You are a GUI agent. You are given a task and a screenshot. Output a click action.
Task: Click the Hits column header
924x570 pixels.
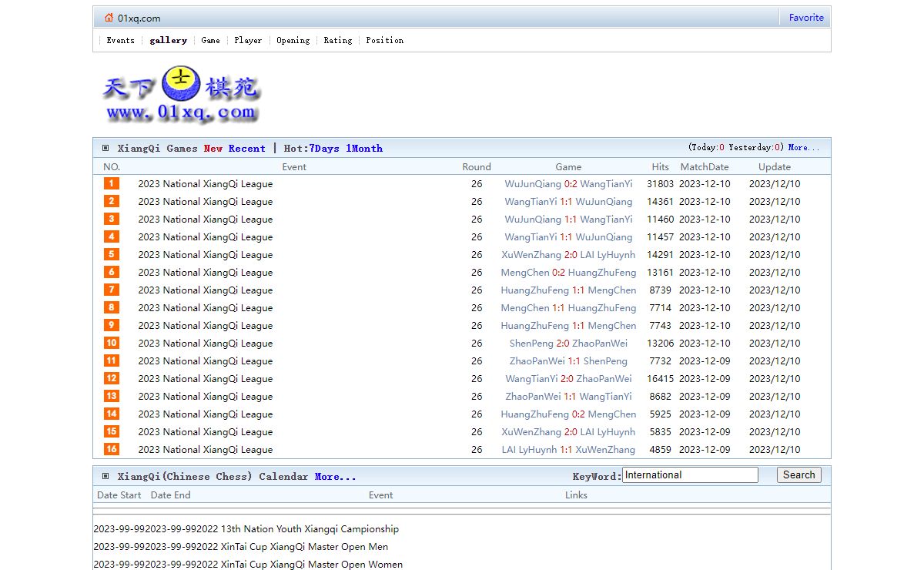click(x=661, y=166)
